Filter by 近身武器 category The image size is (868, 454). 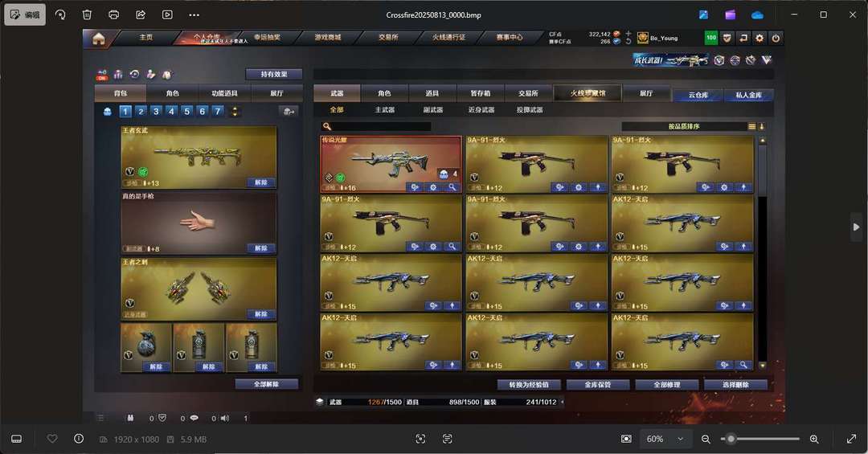tap(481, 109)
